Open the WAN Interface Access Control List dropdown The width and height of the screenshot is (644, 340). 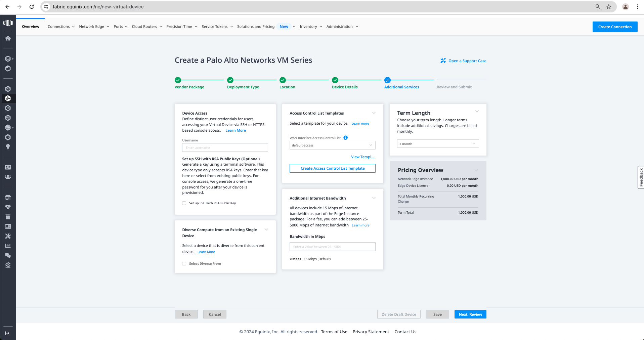click(x=333, y=145)
